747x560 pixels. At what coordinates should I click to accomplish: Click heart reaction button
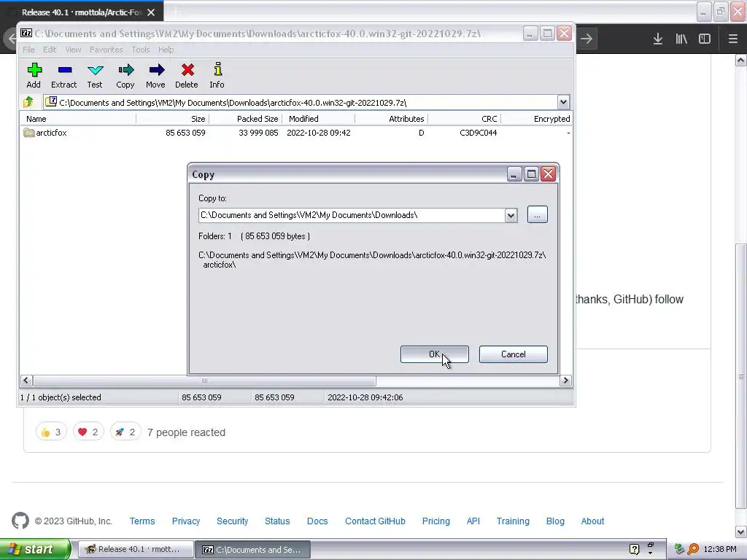(88, 432)
